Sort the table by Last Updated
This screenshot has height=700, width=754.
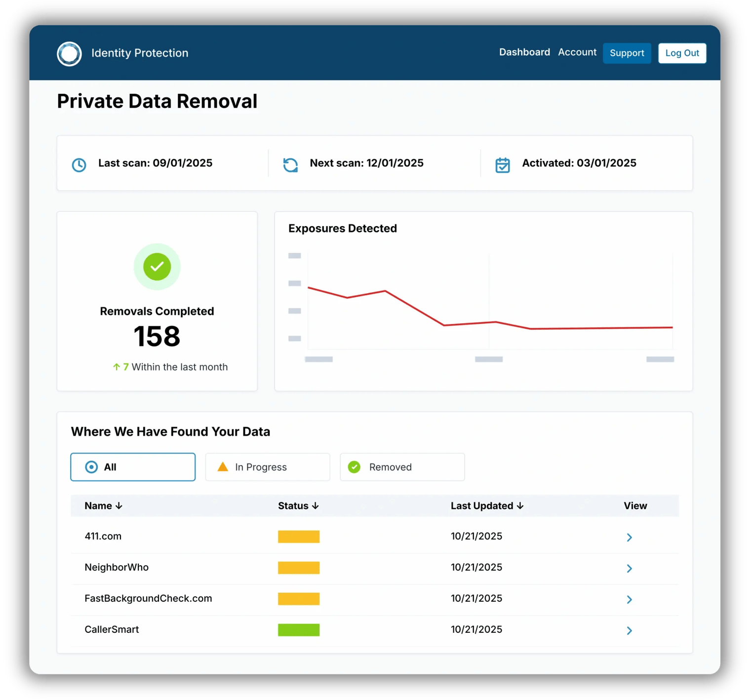(487, 506)
